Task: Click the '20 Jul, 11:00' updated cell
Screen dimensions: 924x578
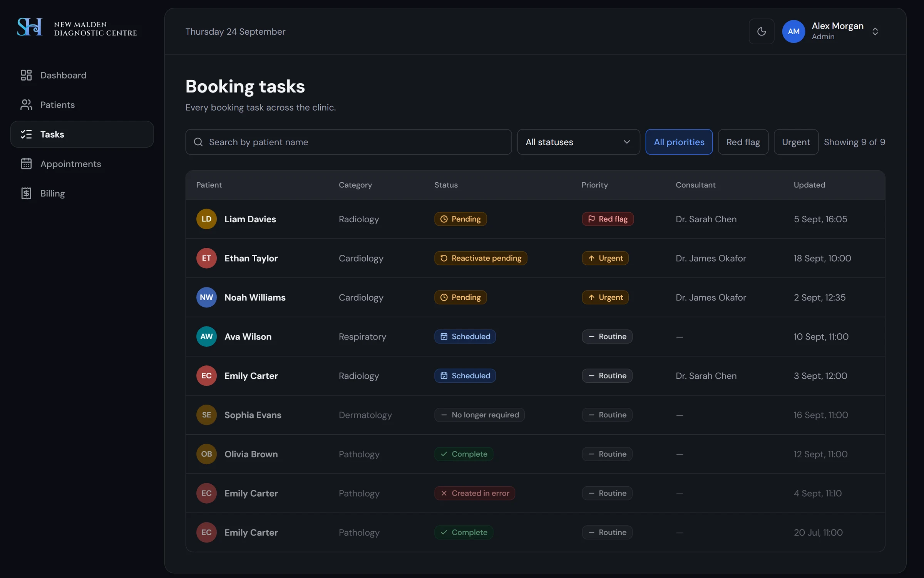Action: [x=818, y=533]
